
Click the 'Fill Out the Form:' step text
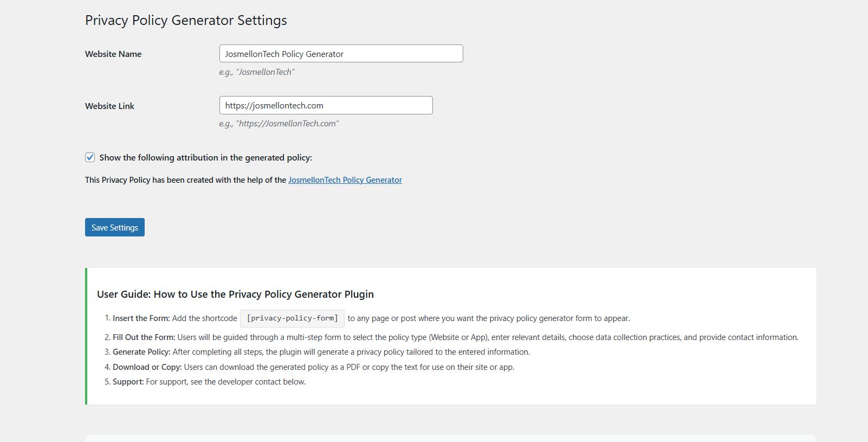pos(144,337)
